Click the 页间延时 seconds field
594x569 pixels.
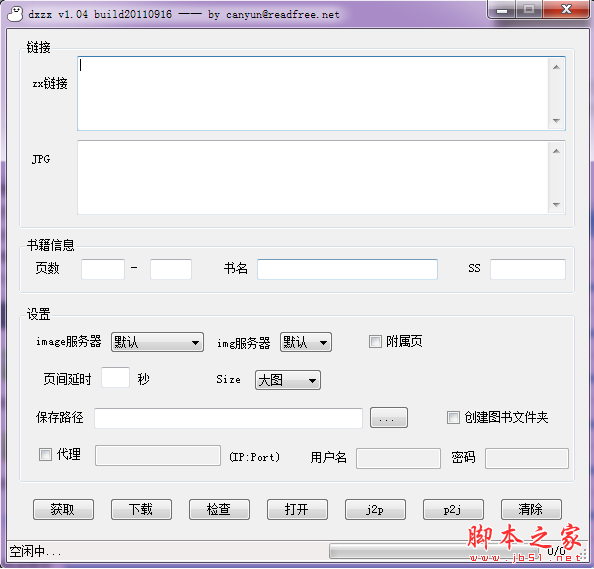click(116, 378)
